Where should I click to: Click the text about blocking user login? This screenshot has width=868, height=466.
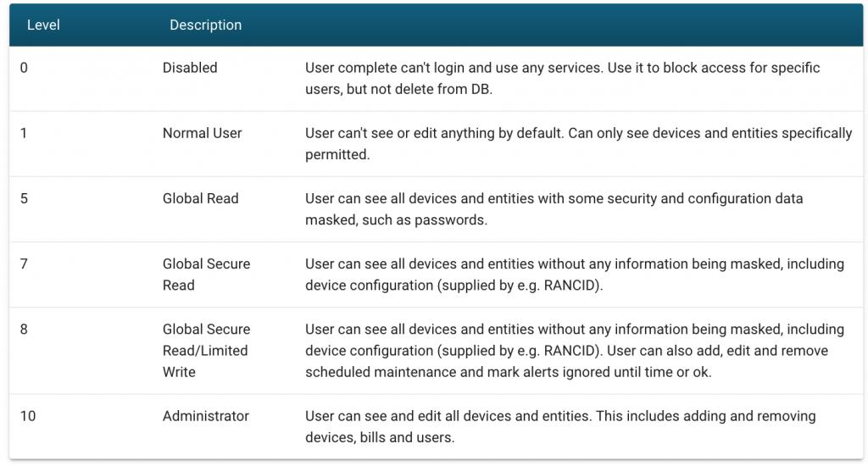point(562,78)
